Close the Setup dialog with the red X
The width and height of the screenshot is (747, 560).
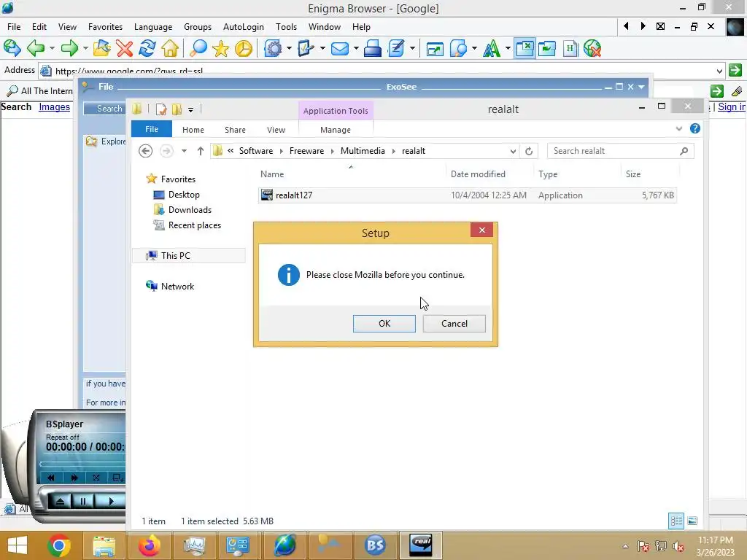tap(481, 230)
